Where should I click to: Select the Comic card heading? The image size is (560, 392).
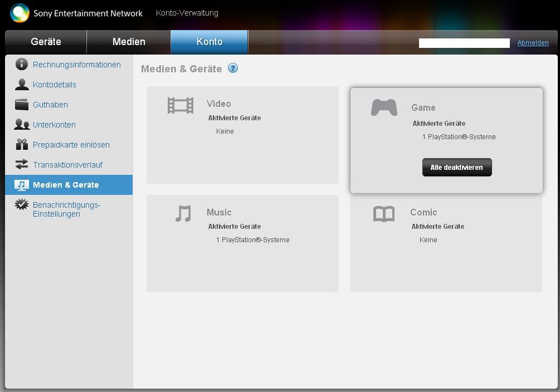pos(423,212)
